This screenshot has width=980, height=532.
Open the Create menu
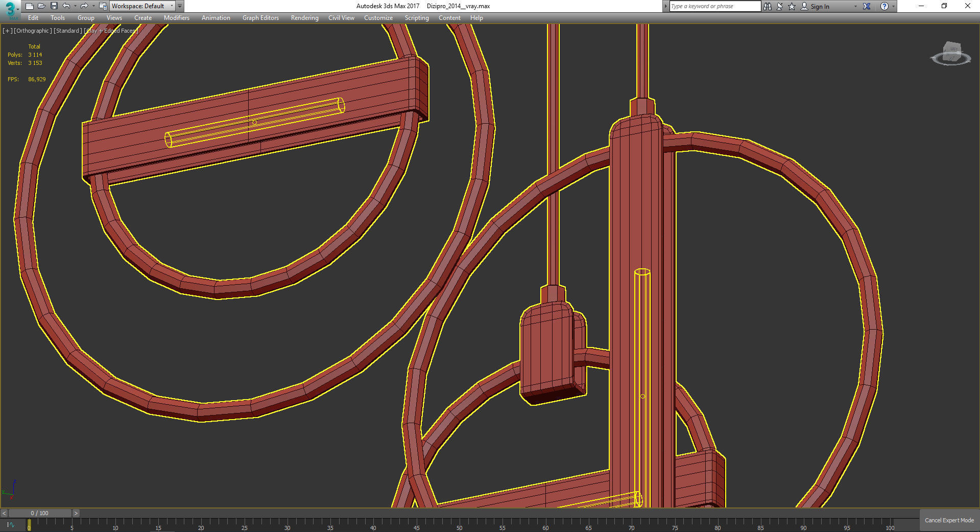pyautogui.click(x=143, y=18)
